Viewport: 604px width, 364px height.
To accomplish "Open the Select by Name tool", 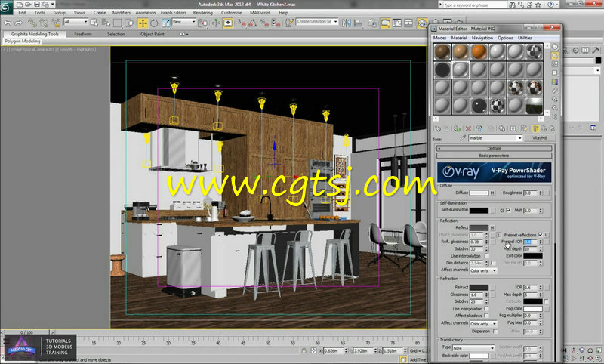I will pos(106,23).
